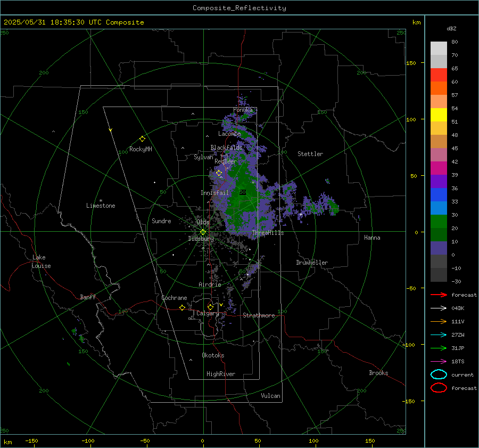The width and height of the screenshot is (479, 448).
Task: Pick the bright yellow 51-54 dBZ swatch
Action: 439,115
